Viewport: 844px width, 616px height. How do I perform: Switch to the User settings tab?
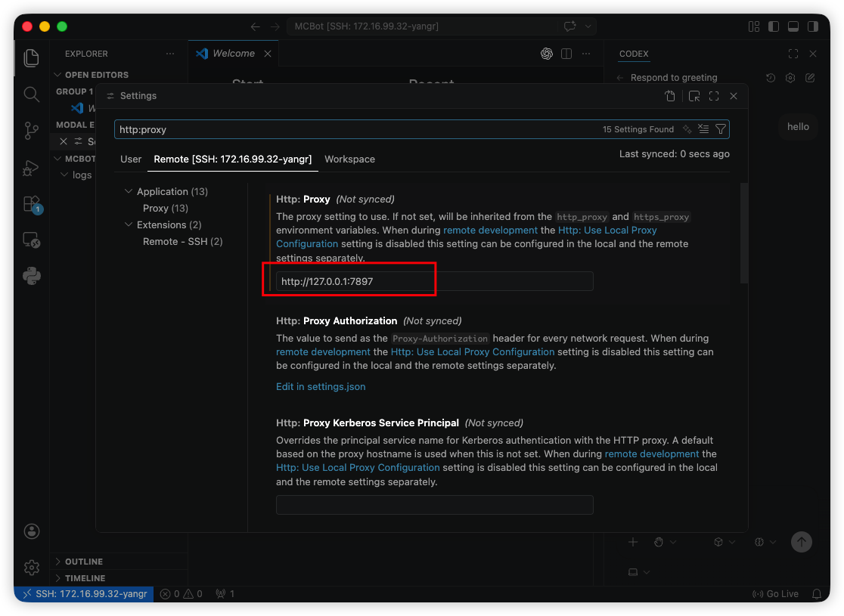[x=131, y=159]
